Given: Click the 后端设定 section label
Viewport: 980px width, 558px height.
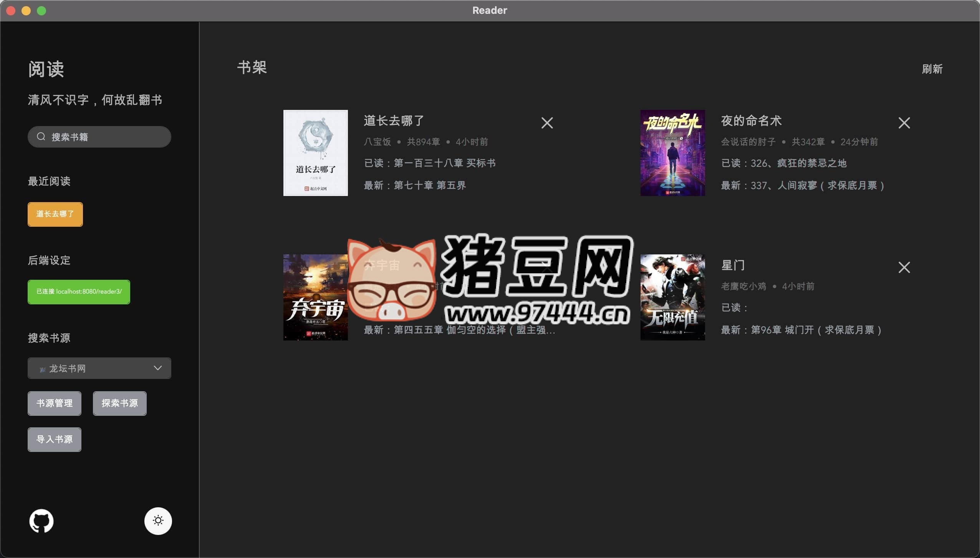Looking at the screenshot, I should (x=49, y=260).
